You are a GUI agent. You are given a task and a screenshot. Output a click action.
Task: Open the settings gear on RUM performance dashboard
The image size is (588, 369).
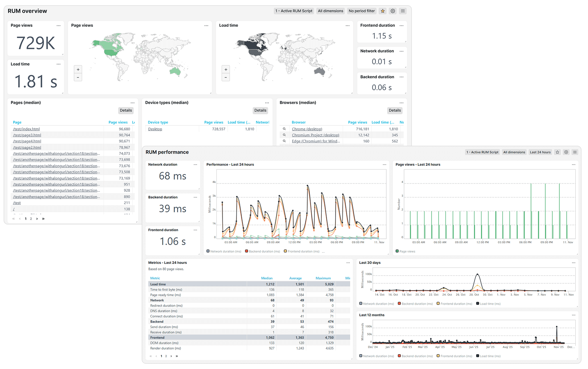[x=566, y=152]
